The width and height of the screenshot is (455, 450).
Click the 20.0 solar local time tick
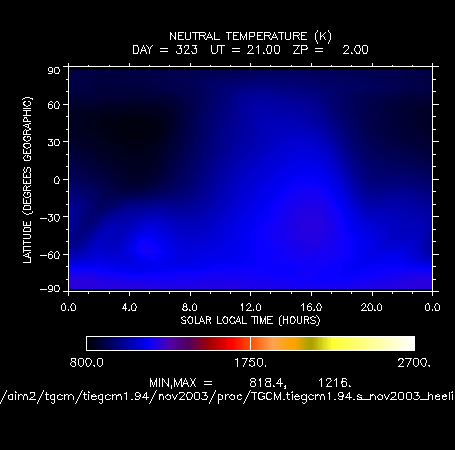(372, 307)
